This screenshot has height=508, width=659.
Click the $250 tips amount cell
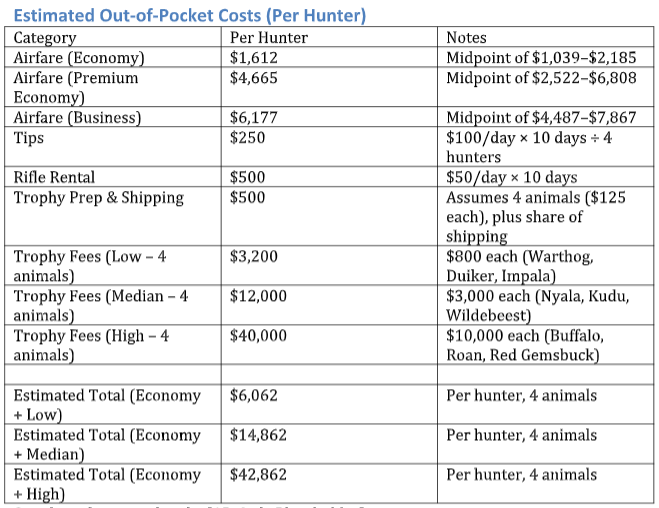(248, 137)
